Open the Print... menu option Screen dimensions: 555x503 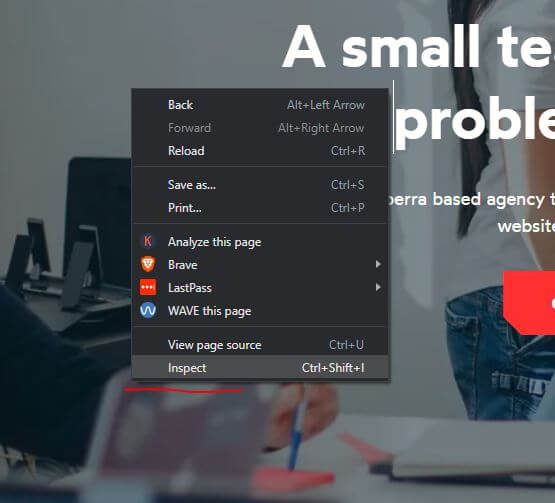[x=261, y=208]
